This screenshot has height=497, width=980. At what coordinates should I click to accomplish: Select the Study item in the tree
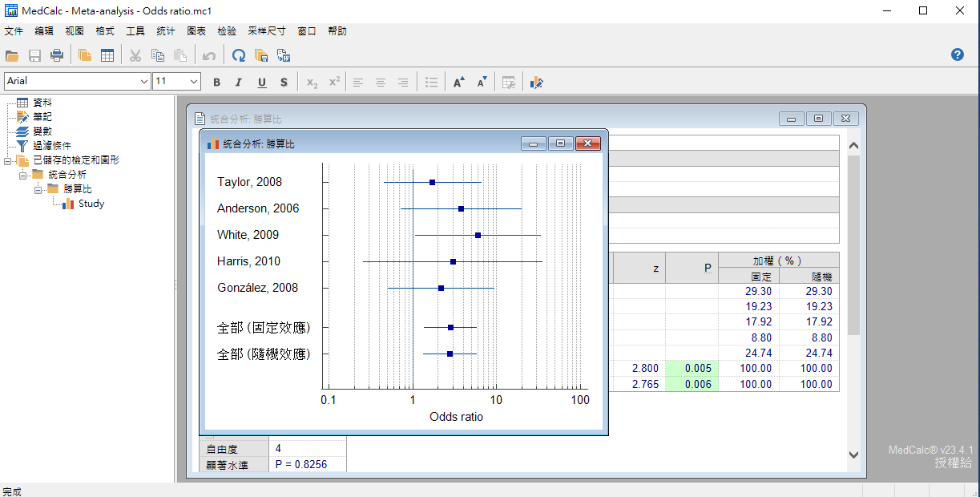pyautogui.click(x=91, y=204)
